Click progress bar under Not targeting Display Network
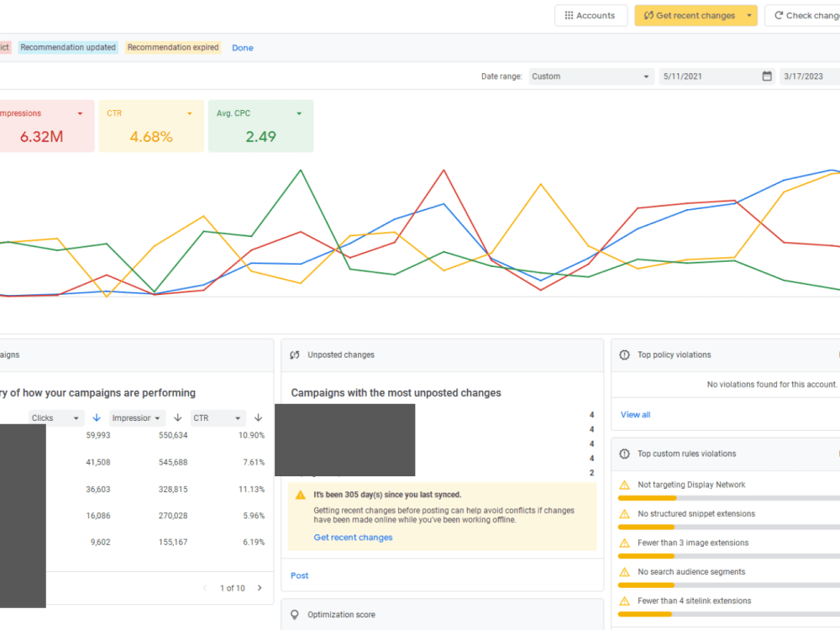 [x=728, y=498]
